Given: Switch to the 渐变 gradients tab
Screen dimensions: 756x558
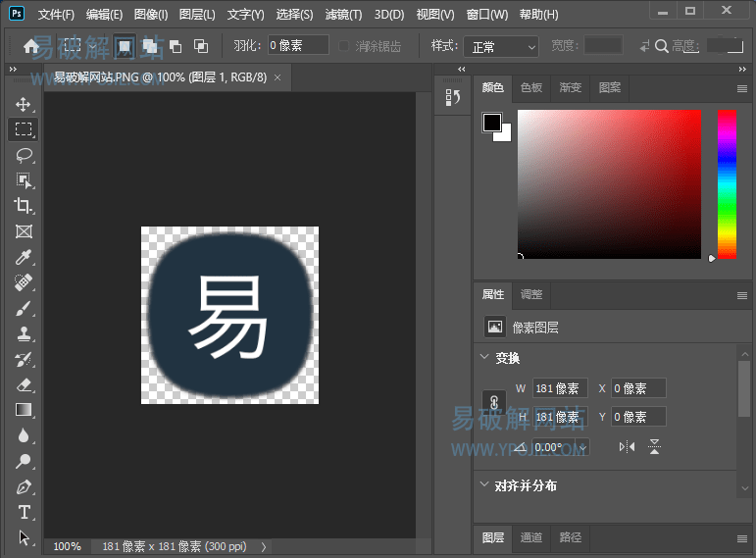Looking at the screenshot, I should click(x=571, y=87).
